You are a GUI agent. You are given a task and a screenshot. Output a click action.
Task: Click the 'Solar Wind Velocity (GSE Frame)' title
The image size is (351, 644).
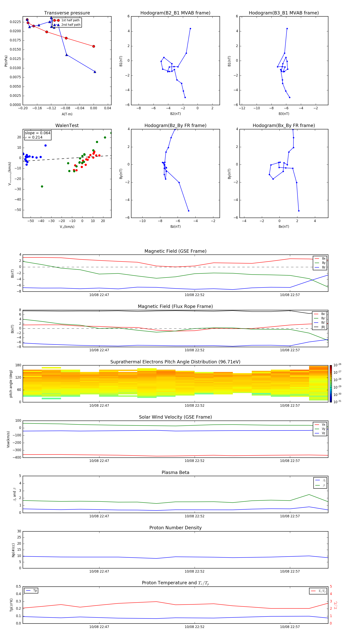pyautogui.click(x=175, y=417)
